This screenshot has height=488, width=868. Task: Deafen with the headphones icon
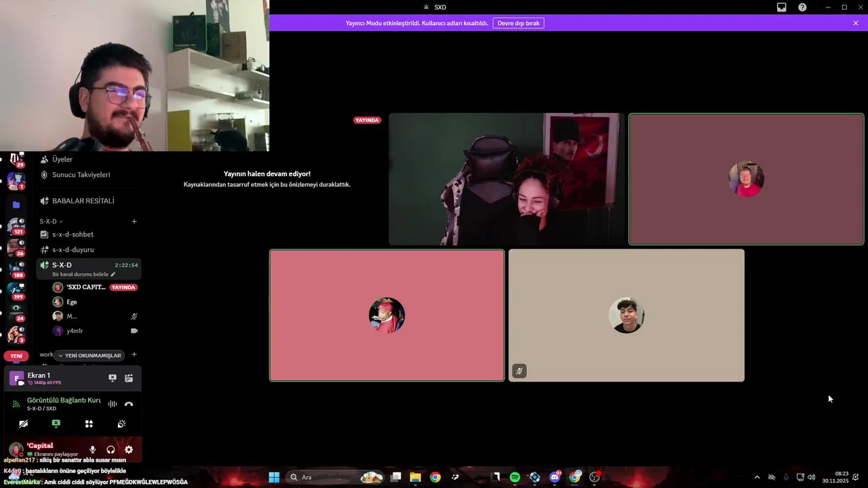(111, 449)
